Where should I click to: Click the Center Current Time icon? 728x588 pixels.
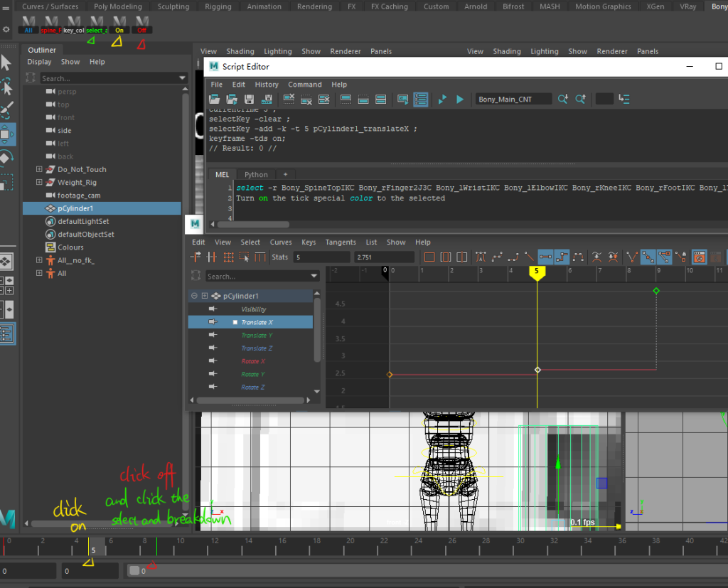click(461, 257)
